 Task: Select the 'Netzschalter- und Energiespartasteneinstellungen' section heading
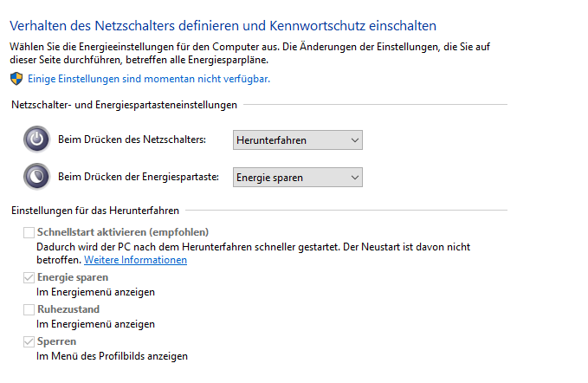pos(124,105)
